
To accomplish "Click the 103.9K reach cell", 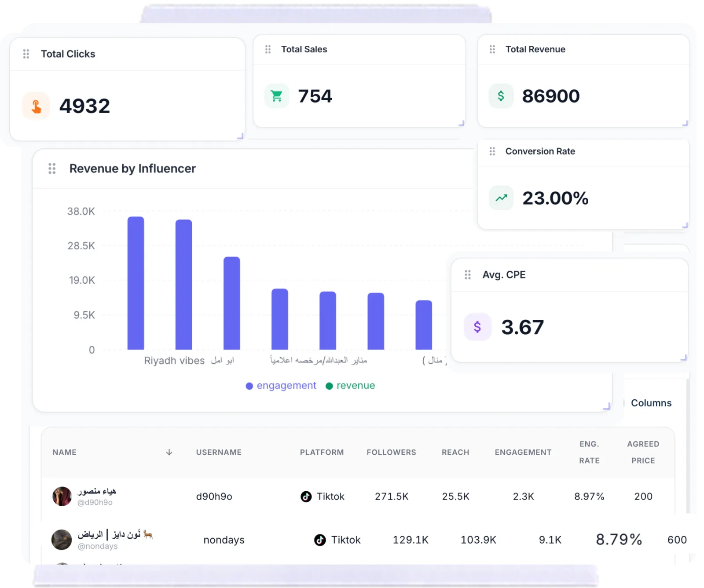I will point(478,540).
